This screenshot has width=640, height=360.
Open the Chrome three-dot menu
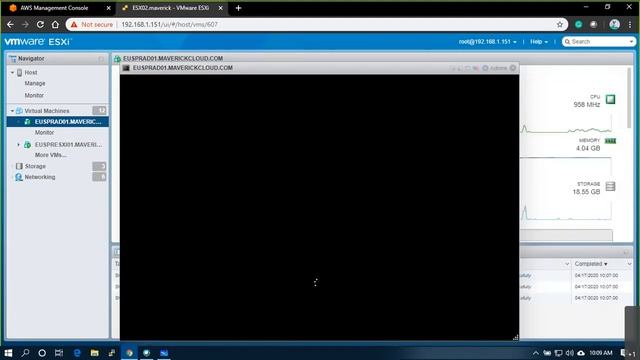(630, 24)
